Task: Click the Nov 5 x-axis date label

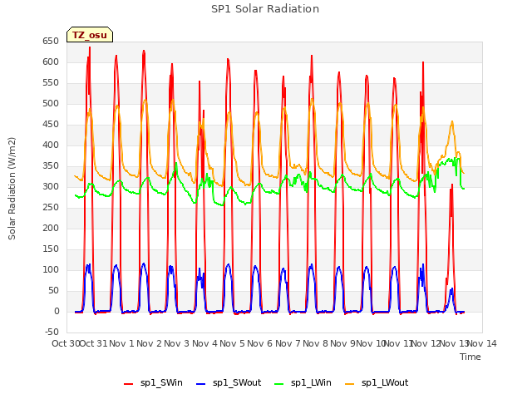Action: (x=232, y=343)
